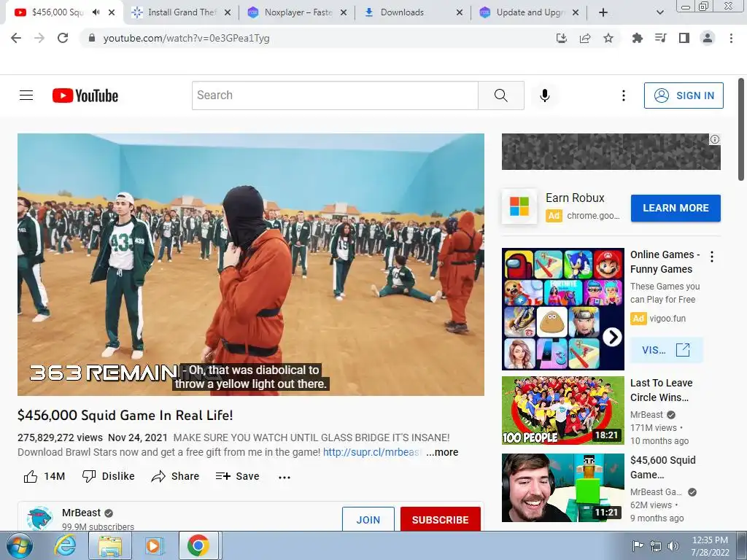Open Last To Leave Circle thumbnail
The image size is (747, 560).
562,410
